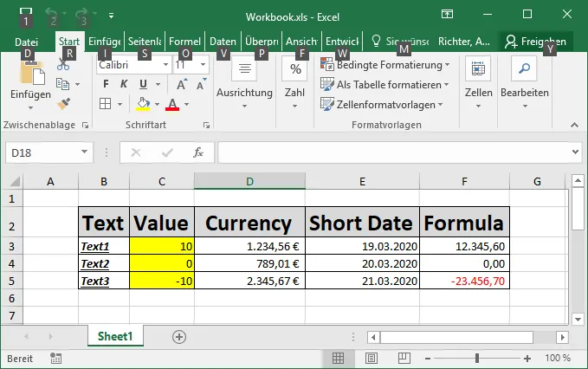This screenshot has width=588, height=369.
Task: Open the Calibri font name dropdown
Action: (165, 65)
